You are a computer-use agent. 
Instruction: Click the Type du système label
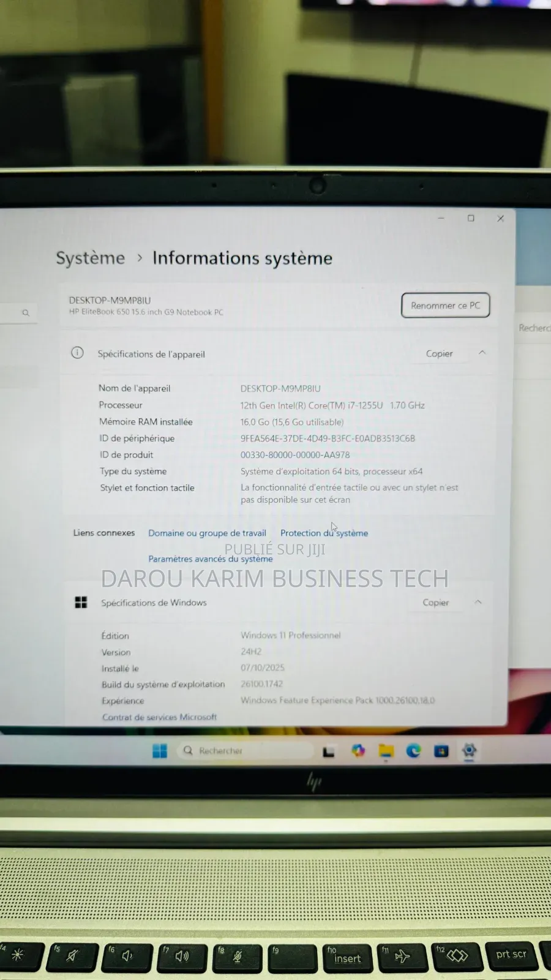[x=133, y=471]
